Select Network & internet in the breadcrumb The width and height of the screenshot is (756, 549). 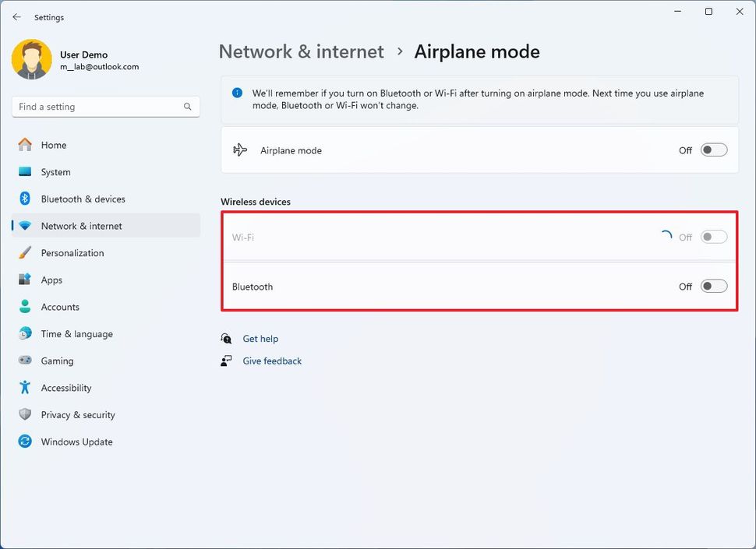click(301, 51)
